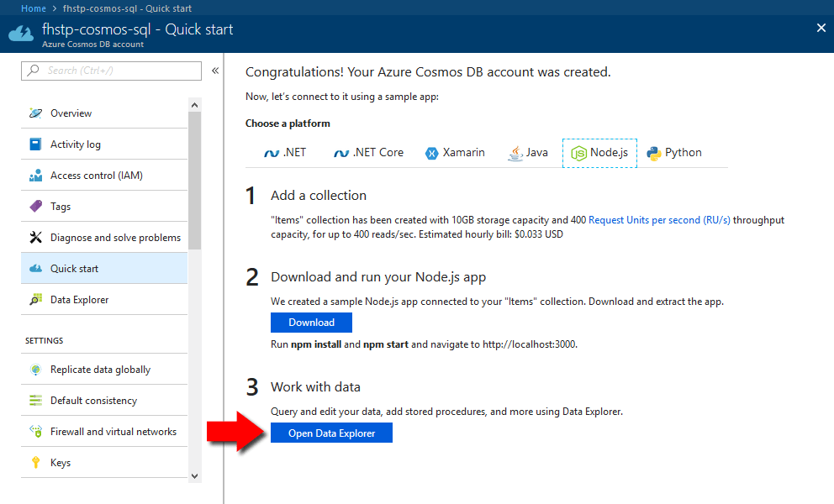
Task: Click the search magnifier icon
Action: [x=33, y=71]
